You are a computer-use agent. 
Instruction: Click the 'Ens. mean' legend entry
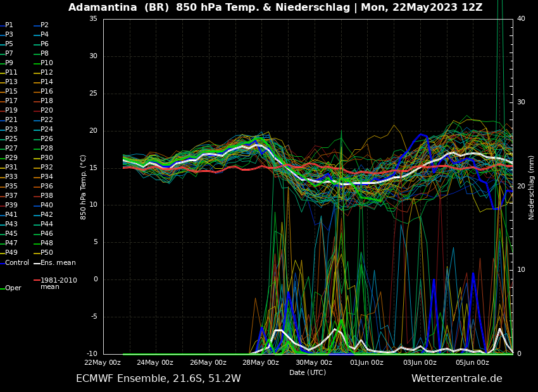[x=54, y=263]
